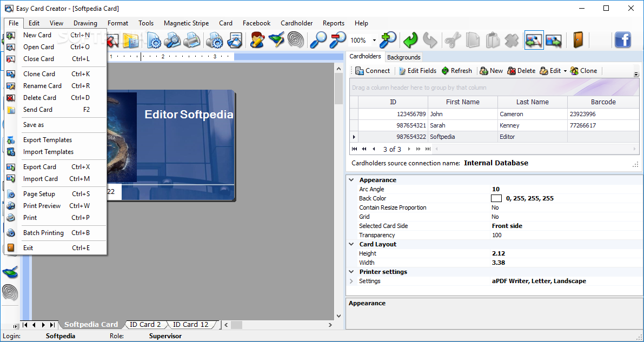Jump to last card tab with arrow button
The image size is (644, 342).
coord(52,325)
